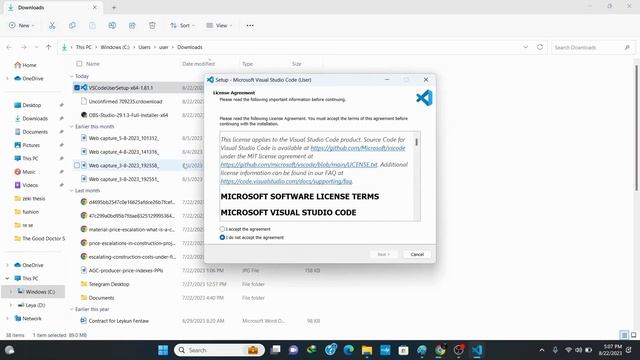The width and height of the screenshot is (640, 360).
Task: Expand Network in the navigation tree
Action: point(7,318)
